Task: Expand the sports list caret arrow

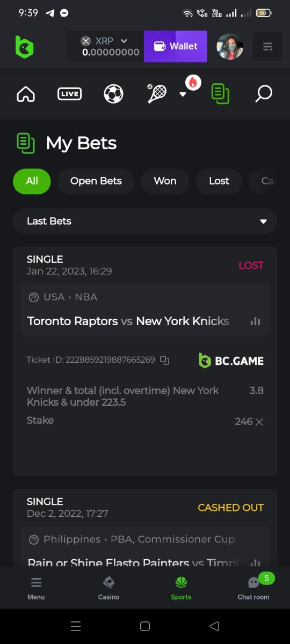Action: pyautogui.click(x=183, y=94)
